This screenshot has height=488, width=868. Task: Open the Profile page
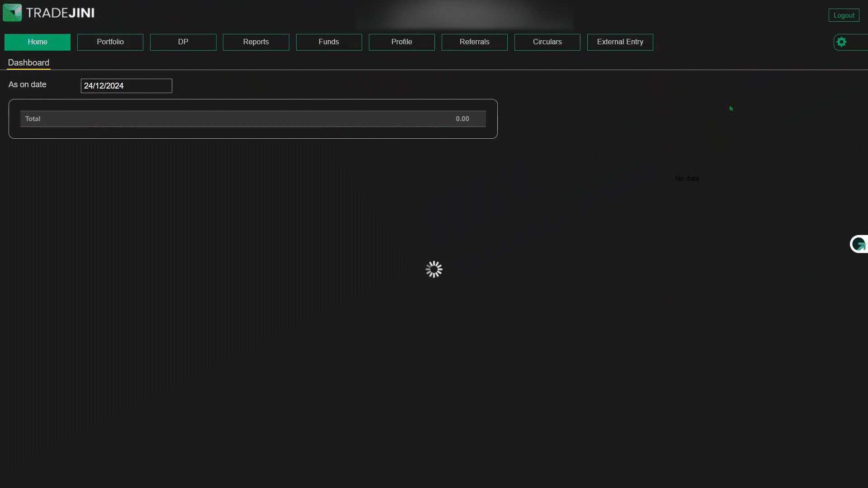pyautogui.click(x=401, y=42)
